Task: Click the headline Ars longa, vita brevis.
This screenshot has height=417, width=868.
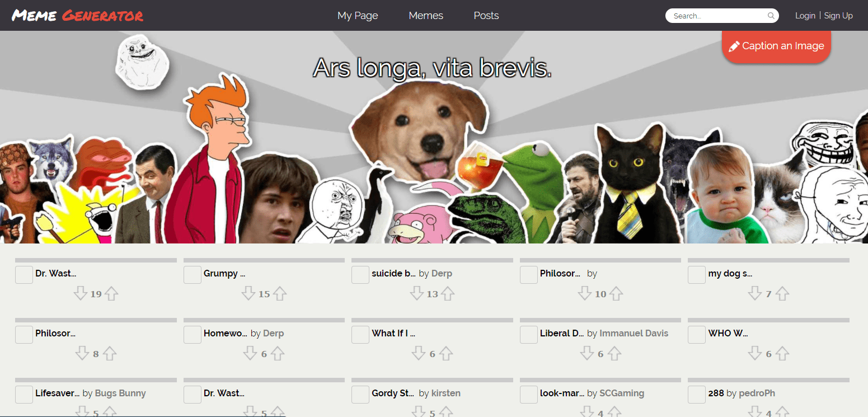Action: coord(432,68)
